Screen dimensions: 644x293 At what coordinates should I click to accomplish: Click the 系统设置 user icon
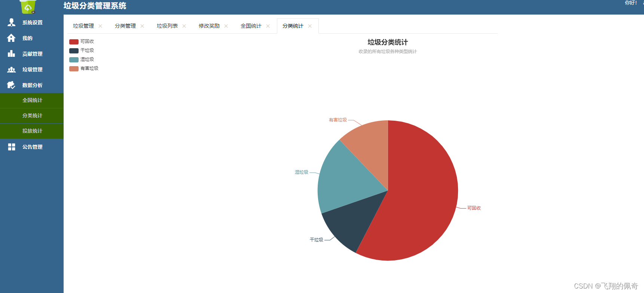12,22
